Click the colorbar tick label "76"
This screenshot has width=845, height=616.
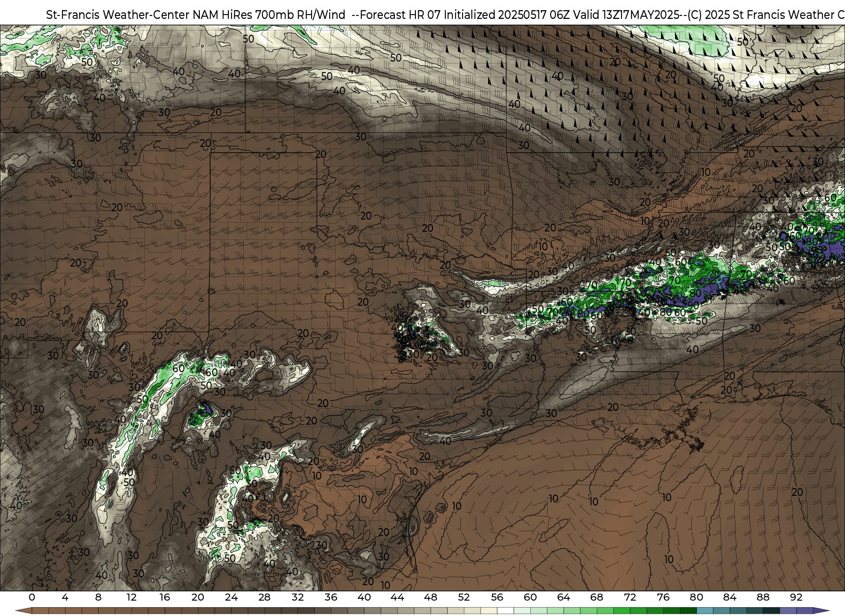tap(663, 598)
